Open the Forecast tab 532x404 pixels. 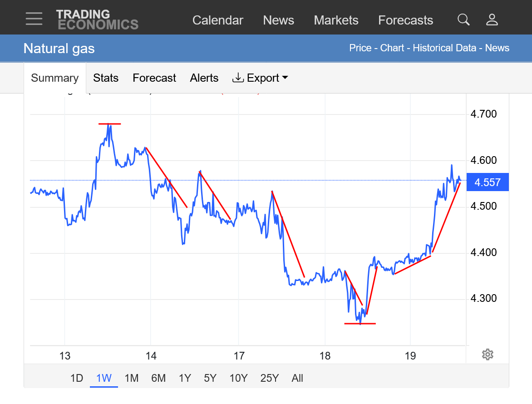pyautogui.click(x=154, y=78)
